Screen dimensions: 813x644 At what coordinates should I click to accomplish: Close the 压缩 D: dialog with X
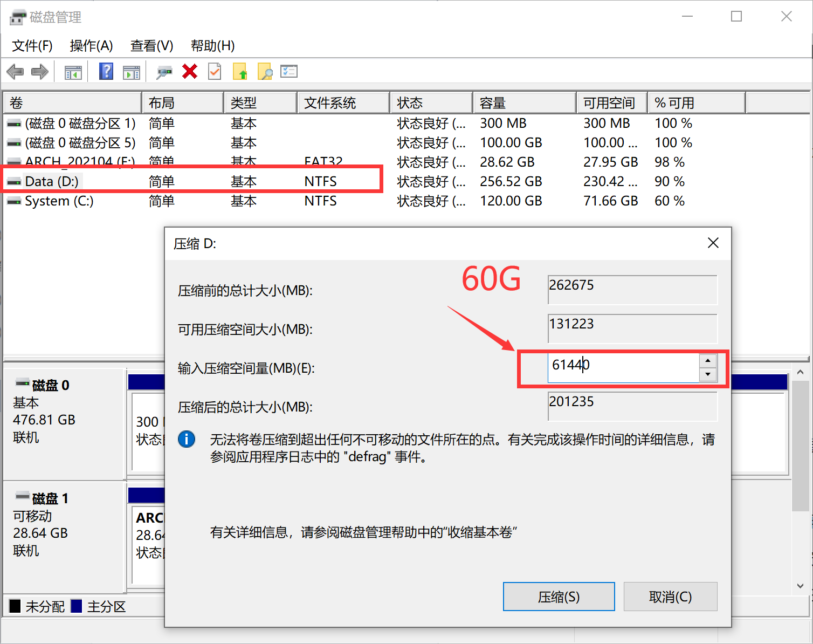click(713, 243)
